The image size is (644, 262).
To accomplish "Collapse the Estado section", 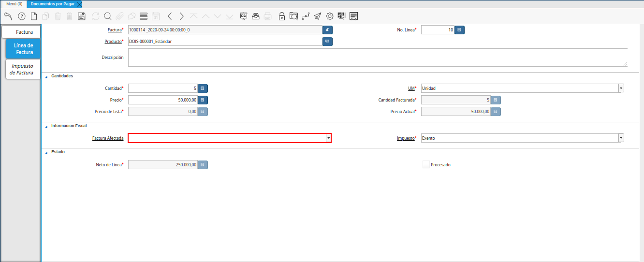I will [47, 152].
